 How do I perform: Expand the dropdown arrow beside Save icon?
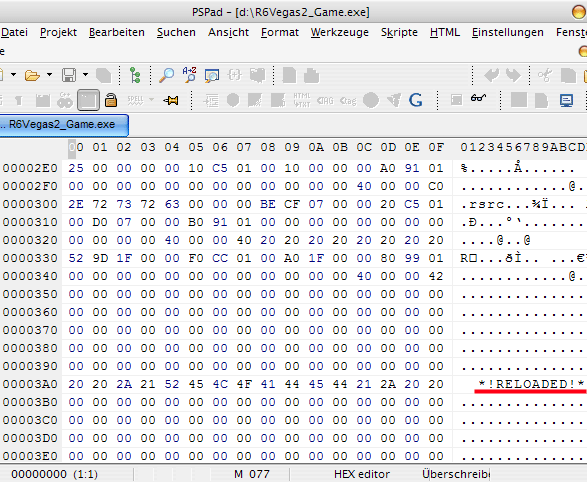point(85,74)
